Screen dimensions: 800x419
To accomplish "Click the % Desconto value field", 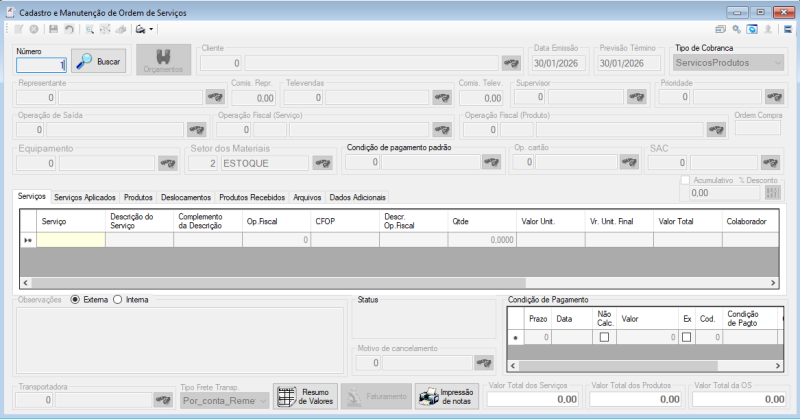I will (724, 193).
